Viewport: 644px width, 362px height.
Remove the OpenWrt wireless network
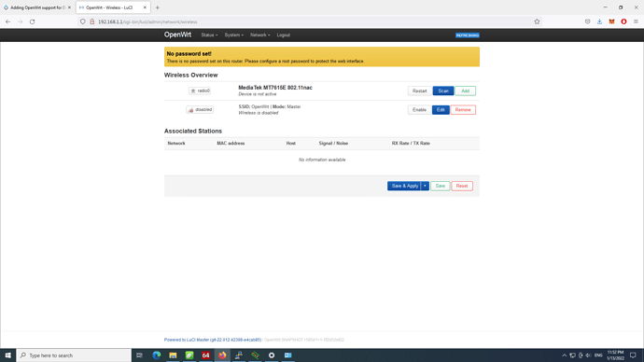(463, 109)
